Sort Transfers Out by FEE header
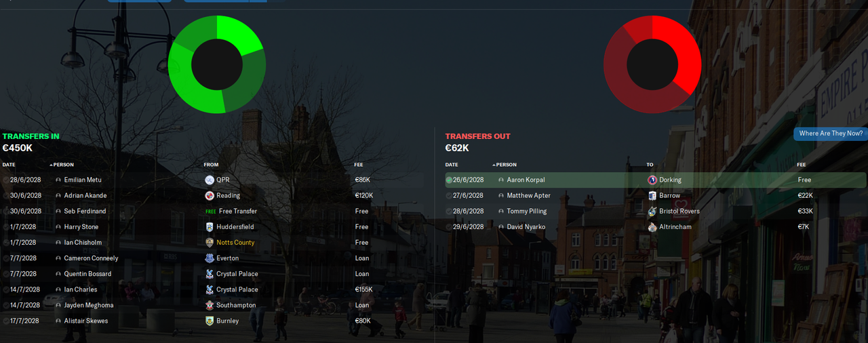 [802, 165]
